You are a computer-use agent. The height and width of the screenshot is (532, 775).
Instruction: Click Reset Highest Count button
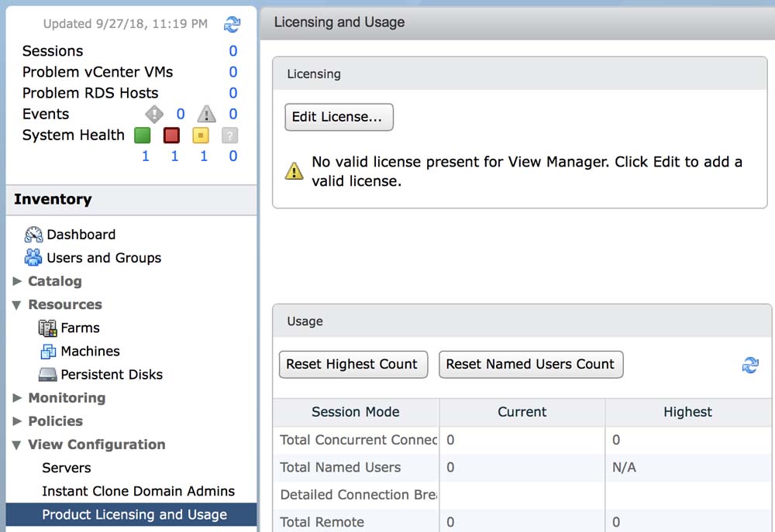353,364
